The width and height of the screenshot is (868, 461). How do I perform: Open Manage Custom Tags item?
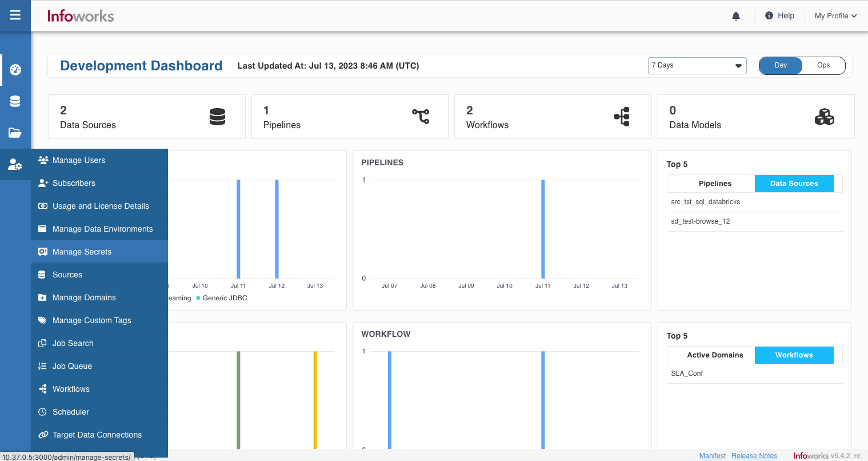(x=99, y=320)
